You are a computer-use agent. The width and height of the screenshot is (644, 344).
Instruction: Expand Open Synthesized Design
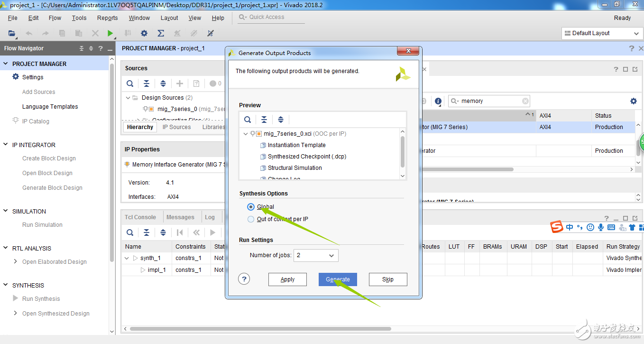(15, 313)
